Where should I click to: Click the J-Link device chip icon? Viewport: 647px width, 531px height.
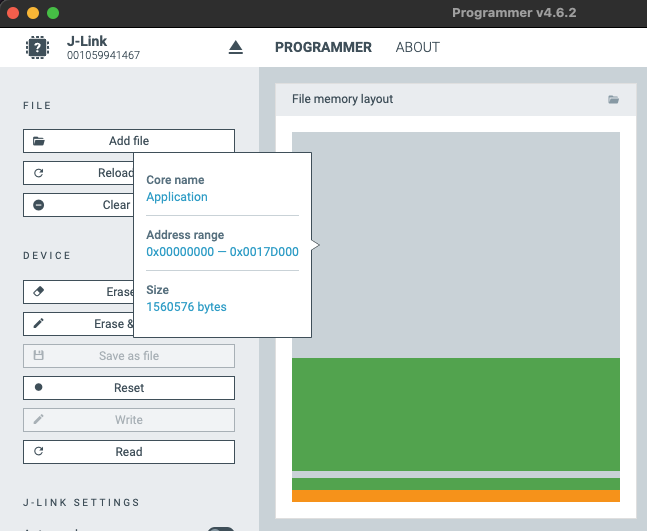[x=38, y=47]
